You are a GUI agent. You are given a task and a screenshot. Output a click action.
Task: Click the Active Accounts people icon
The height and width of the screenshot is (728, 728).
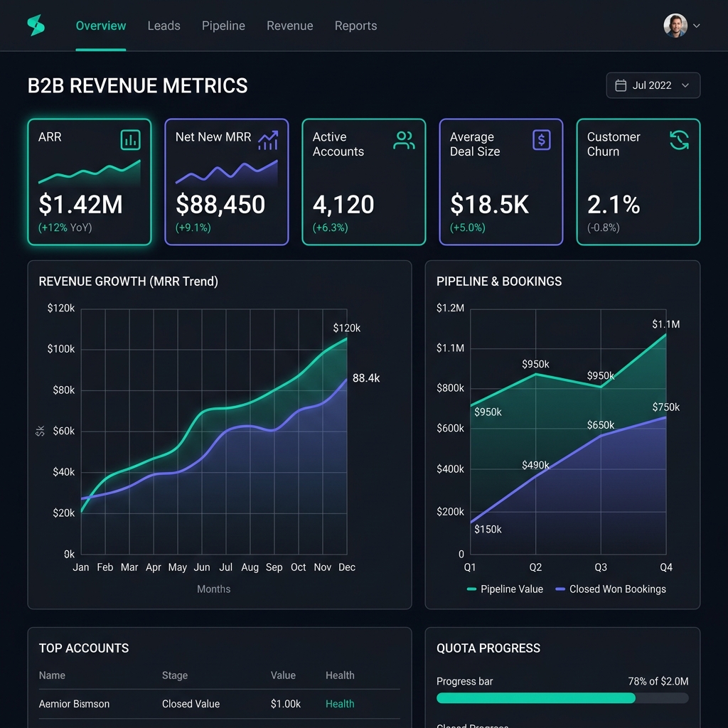coord(404,140)
